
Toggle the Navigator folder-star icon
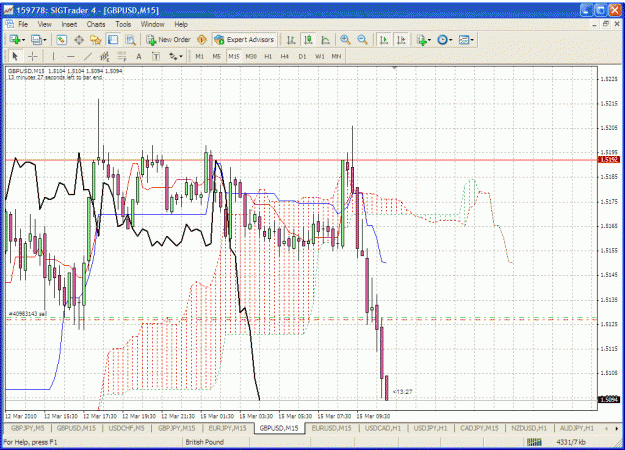click(x=96, y=40)
